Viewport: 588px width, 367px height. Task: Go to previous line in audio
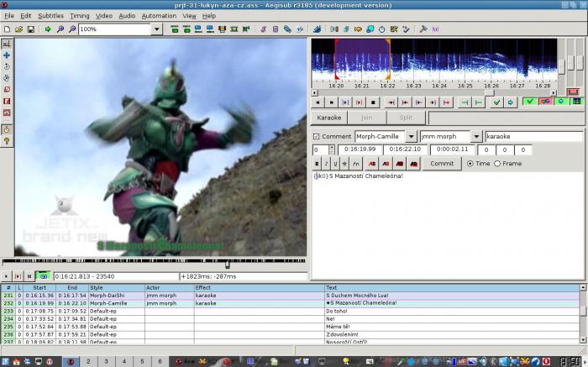point(318,102)
